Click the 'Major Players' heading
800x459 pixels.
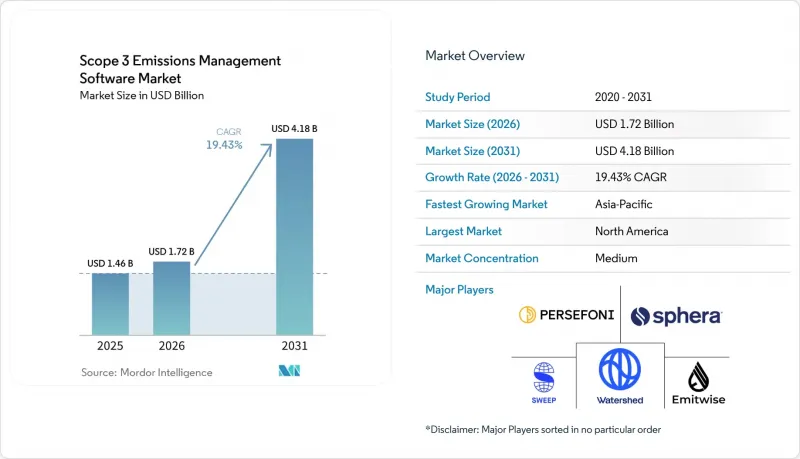[459, 290]
